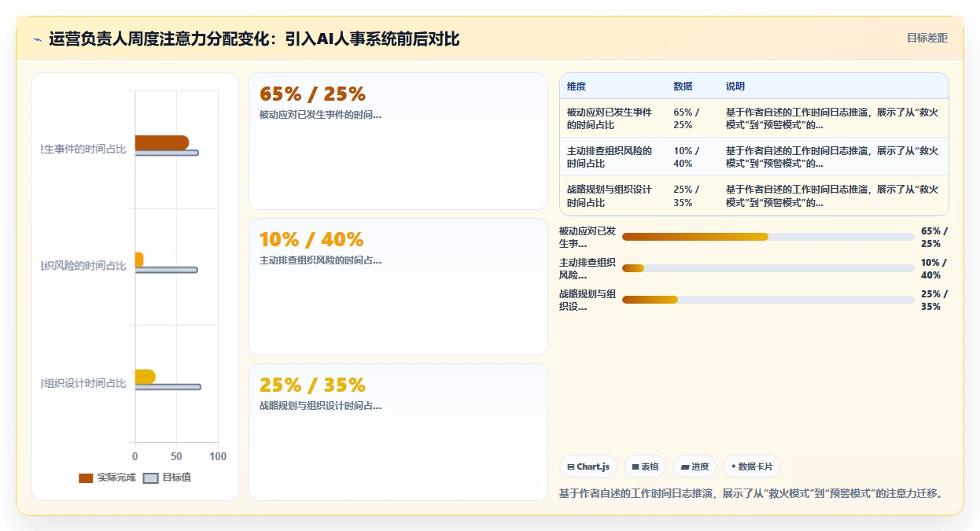Click the lightning icon beside the dashboard title

click(x=37, y=39)
